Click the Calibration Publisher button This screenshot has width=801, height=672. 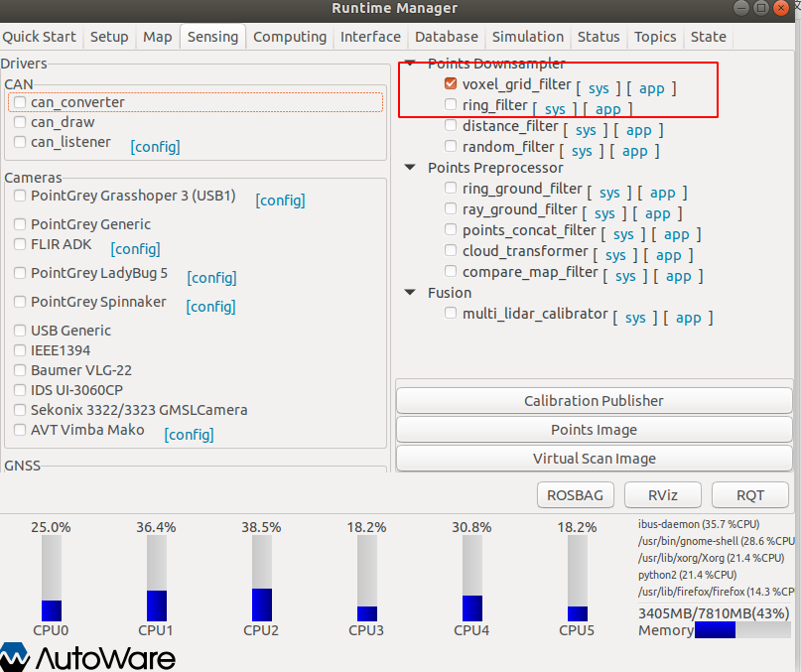(594, 399)
